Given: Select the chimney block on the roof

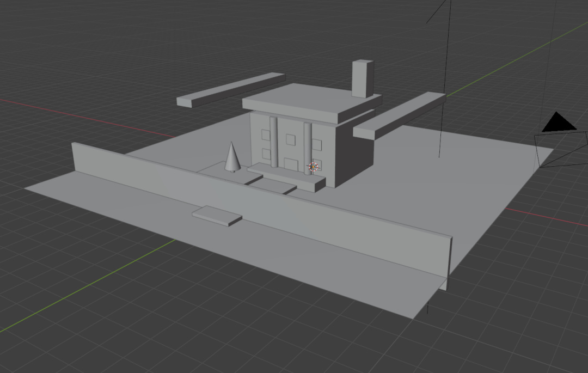Looking at the screenshot, I should click(363, 79).
